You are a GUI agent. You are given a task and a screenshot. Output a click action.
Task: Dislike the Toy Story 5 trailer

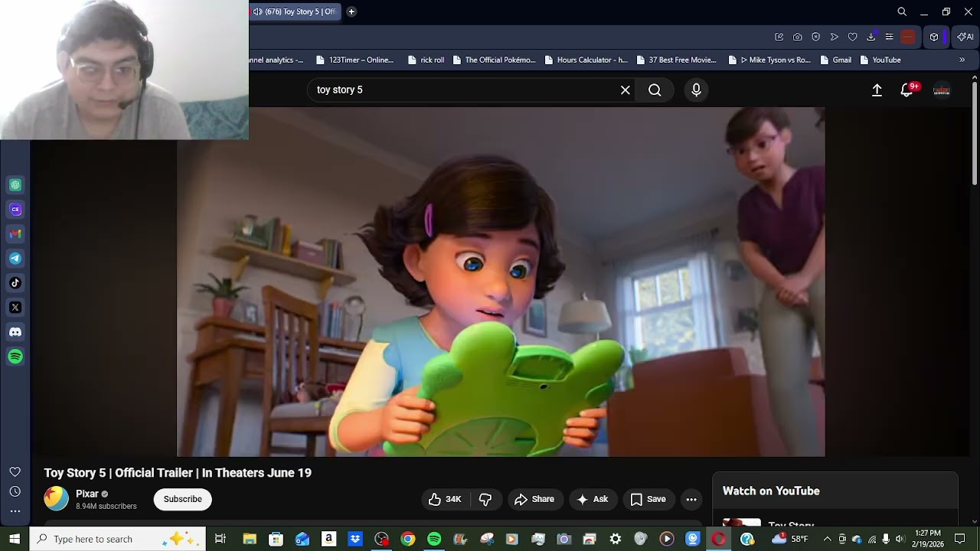[485, 499]
